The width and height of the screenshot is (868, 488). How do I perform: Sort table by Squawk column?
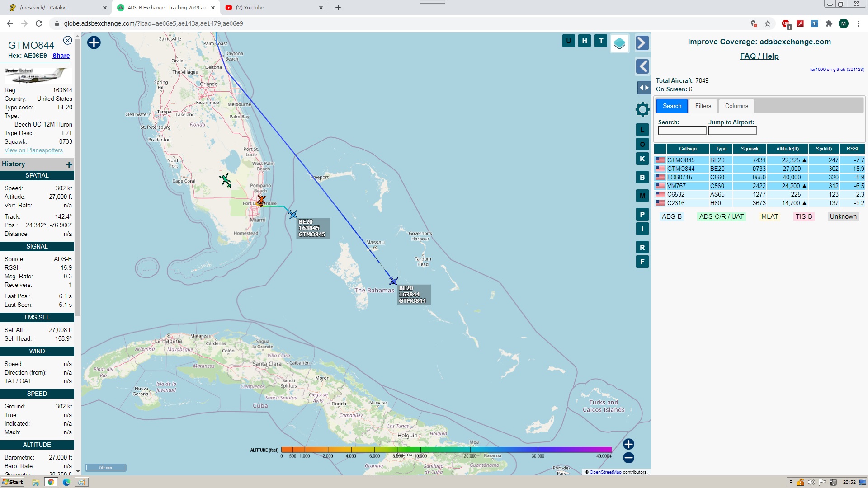tap(750, 149)
